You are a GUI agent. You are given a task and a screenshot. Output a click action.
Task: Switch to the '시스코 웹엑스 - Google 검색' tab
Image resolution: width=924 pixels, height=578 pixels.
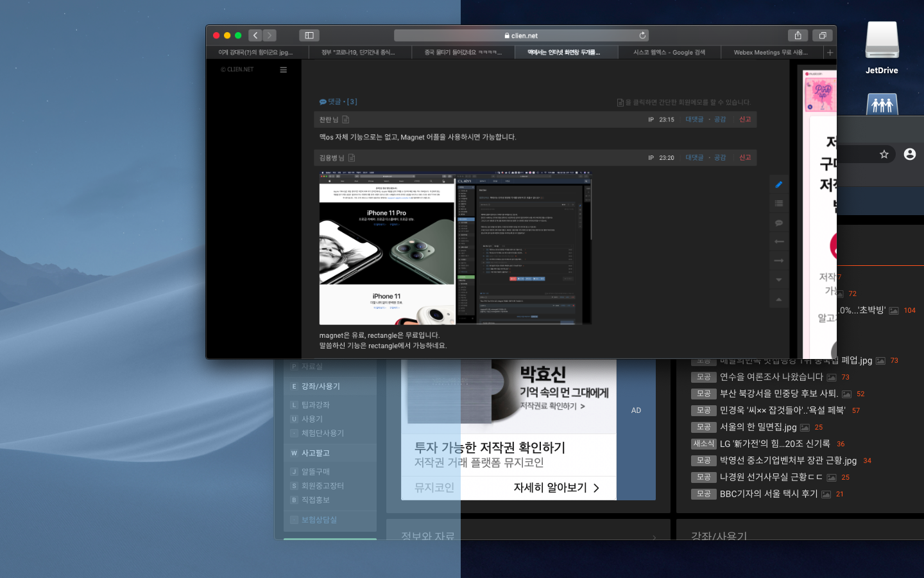coord(669,53)
